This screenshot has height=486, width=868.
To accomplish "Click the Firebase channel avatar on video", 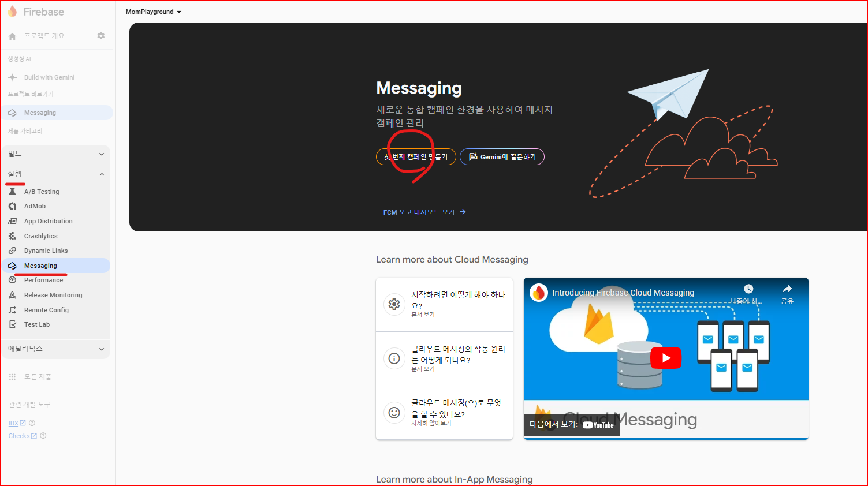I will click(x=539, y=293).
